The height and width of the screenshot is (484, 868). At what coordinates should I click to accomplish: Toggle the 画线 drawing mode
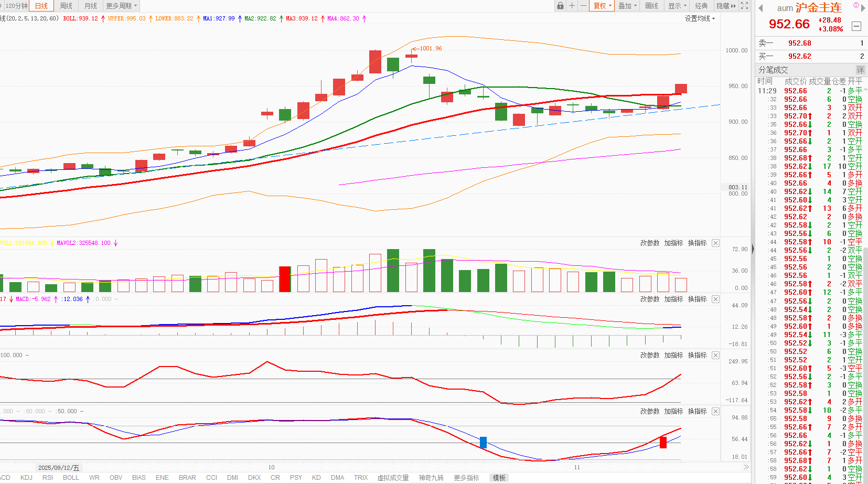click(x=651, y=6)
